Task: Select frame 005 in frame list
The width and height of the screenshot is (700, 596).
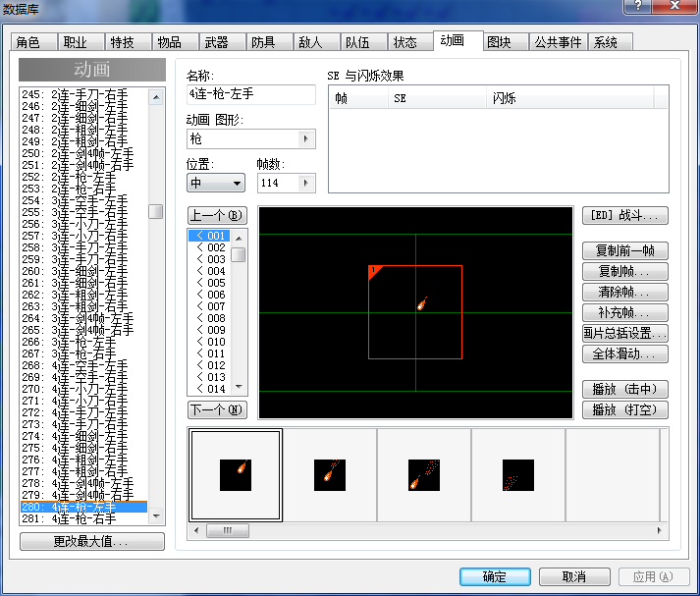Action: pyautogui.click(x=209, y=283)
